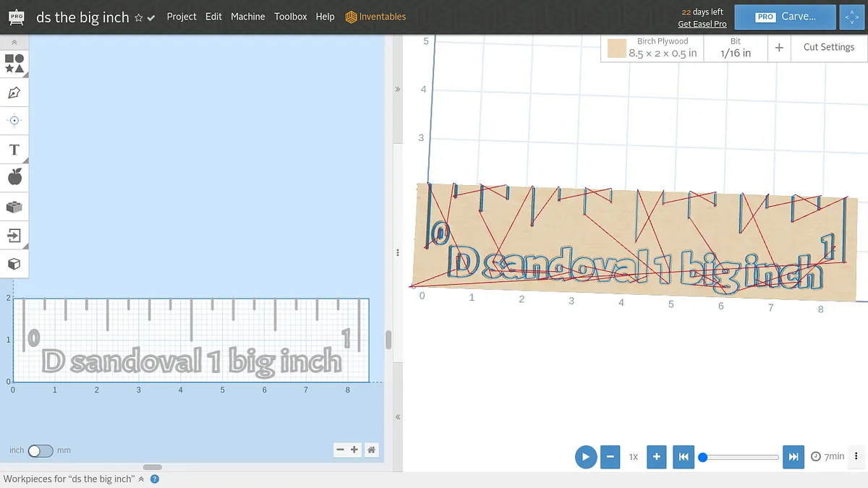Choose the Text tool
This screenshot has width=868, height=488.
14,150
